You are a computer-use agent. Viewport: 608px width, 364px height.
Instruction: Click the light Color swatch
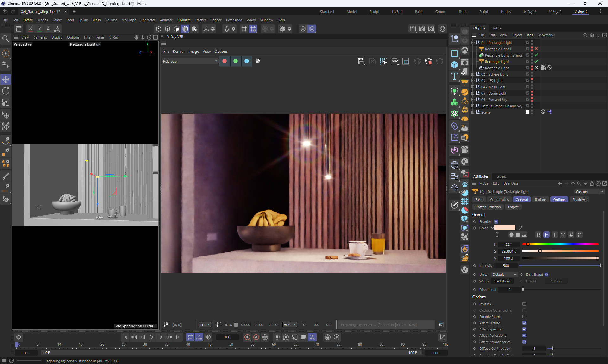504,228
